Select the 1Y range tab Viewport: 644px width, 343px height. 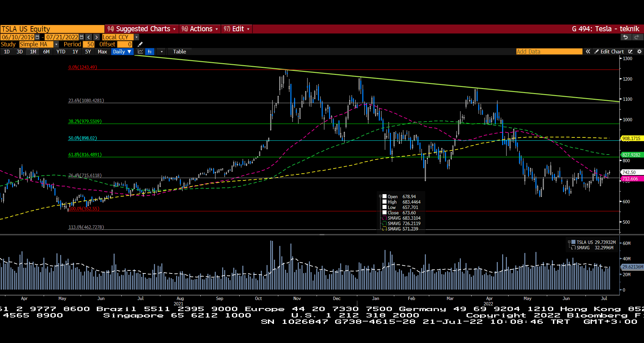point(75,51)
